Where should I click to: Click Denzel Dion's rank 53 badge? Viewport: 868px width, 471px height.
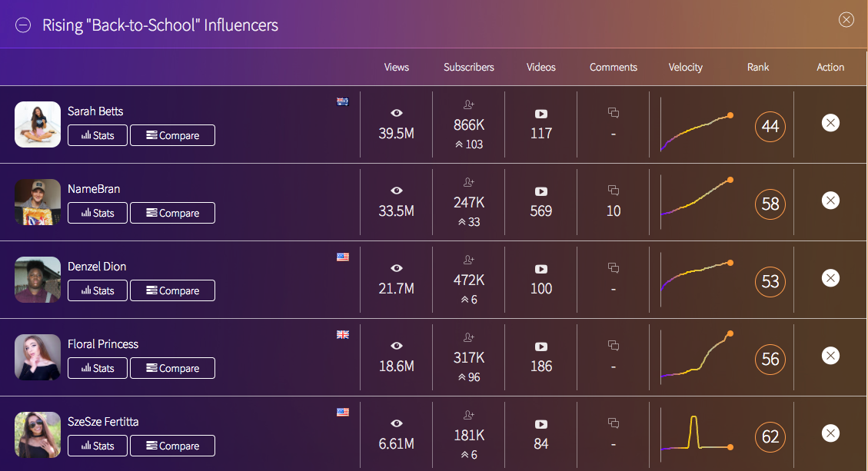770,282
